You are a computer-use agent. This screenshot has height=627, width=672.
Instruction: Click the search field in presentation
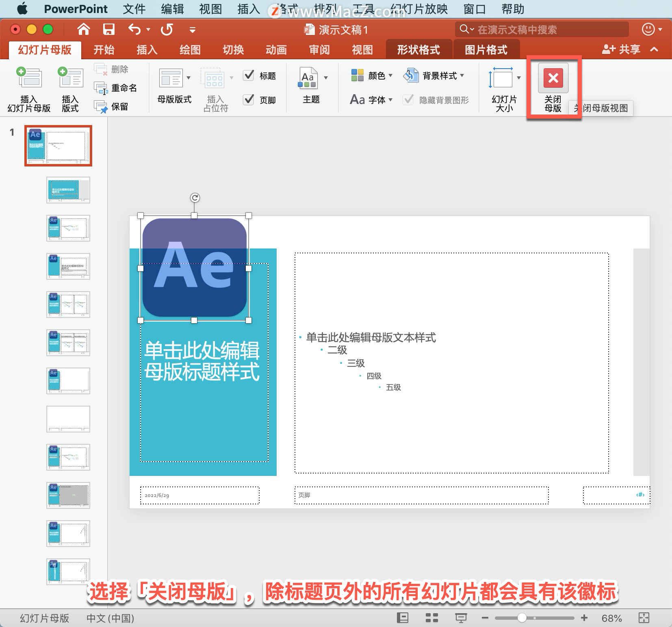(542, 29)
